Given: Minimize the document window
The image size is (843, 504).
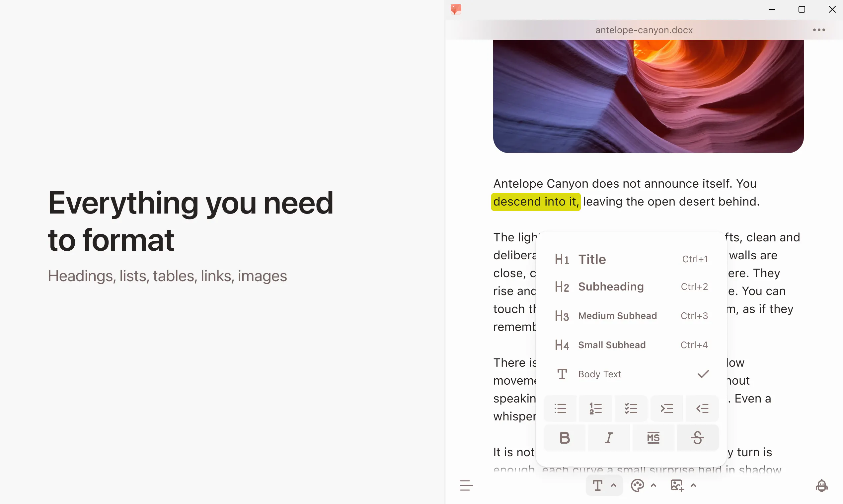Looking at the screenshot, I should click(772, 10).
